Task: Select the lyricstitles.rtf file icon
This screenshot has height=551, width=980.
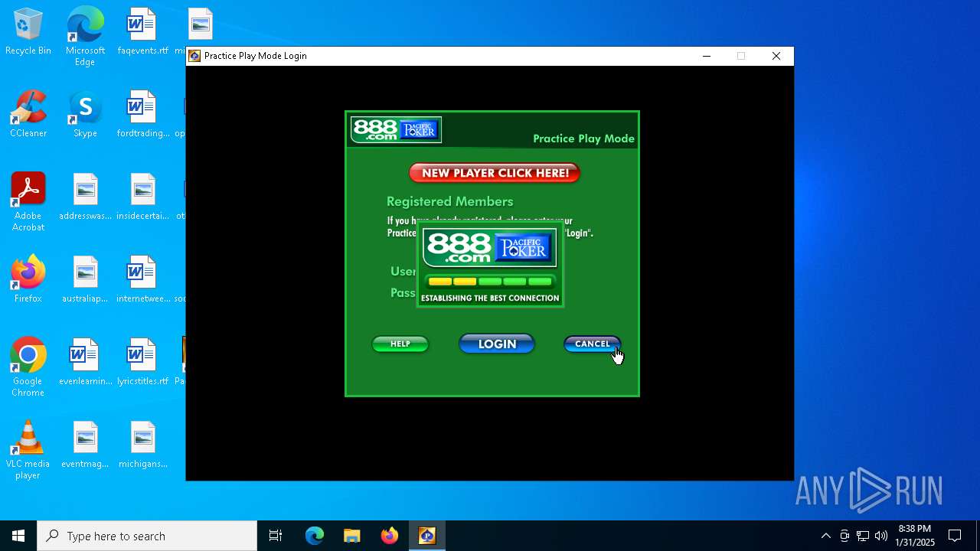Action: point(142,363)
